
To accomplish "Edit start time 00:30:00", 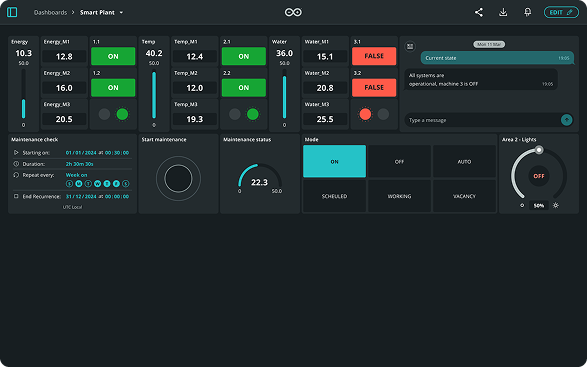I will pyautogui.click(x=117, y=153).
